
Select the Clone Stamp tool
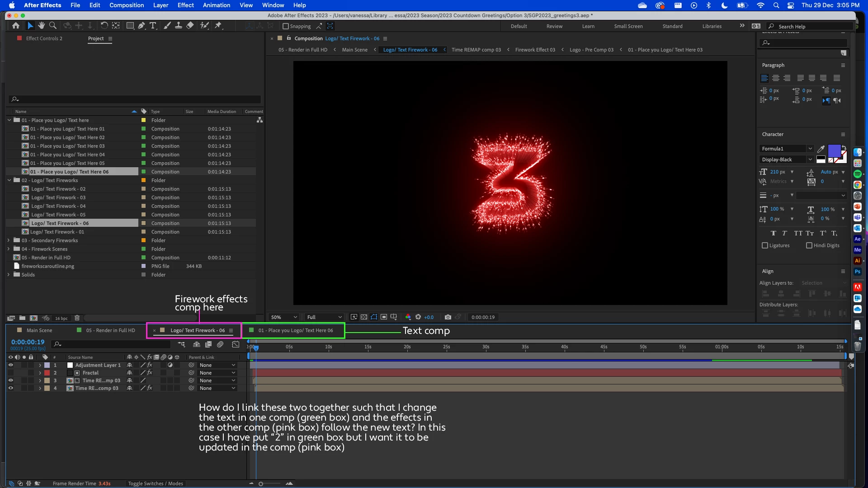click(179, 26)
